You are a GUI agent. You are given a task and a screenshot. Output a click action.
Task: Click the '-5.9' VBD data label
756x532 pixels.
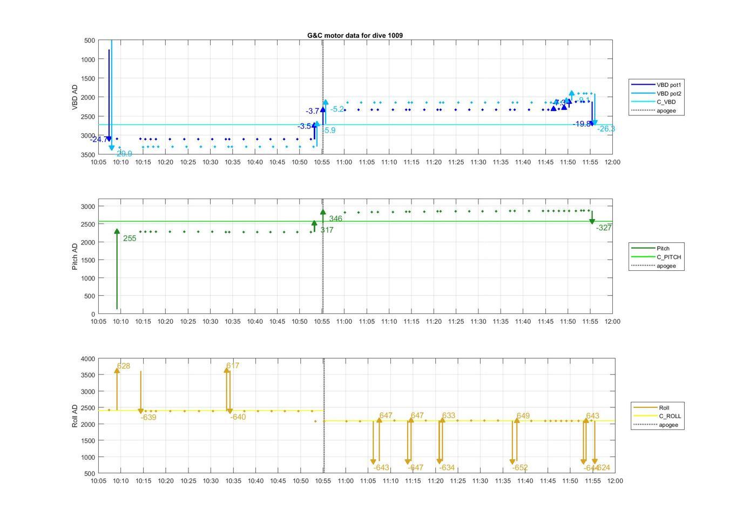(x=329, y=130)
